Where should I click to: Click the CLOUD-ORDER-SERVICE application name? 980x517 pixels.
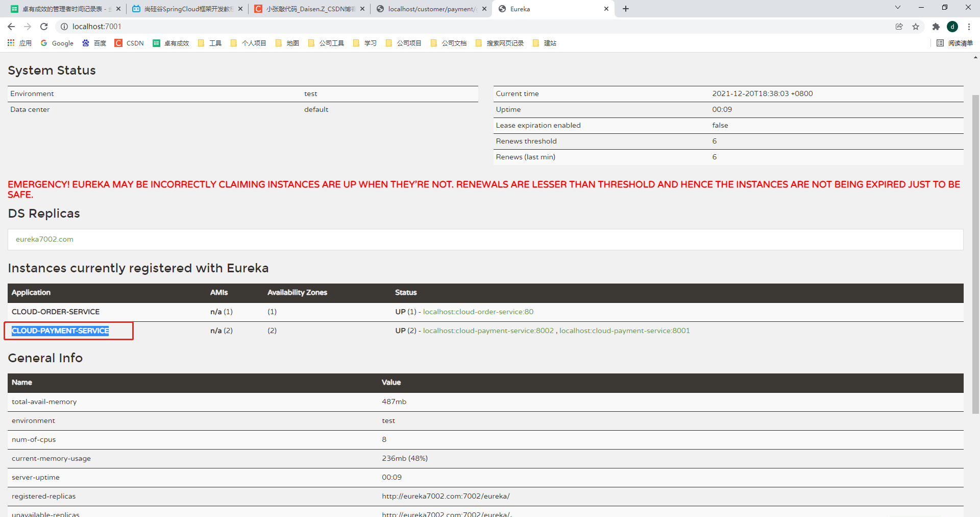coord(56,312)
